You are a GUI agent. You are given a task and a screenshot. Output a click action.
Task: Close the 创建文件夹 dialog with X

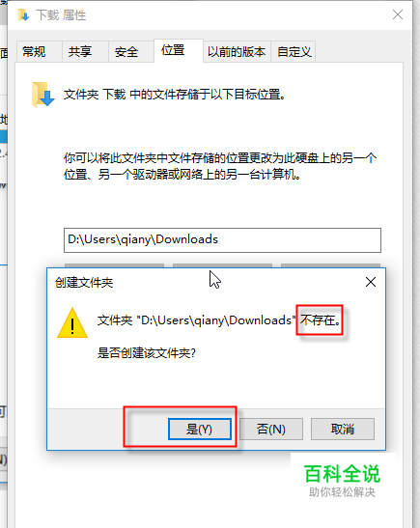pyautogui.click(x=371, y=282)
